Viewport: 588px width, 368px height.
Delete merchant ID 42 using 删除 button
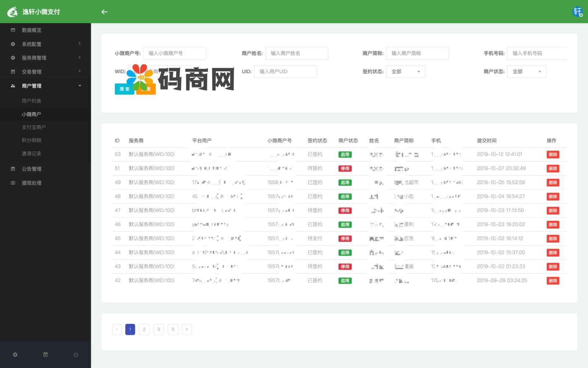click(x=553, y=280)
